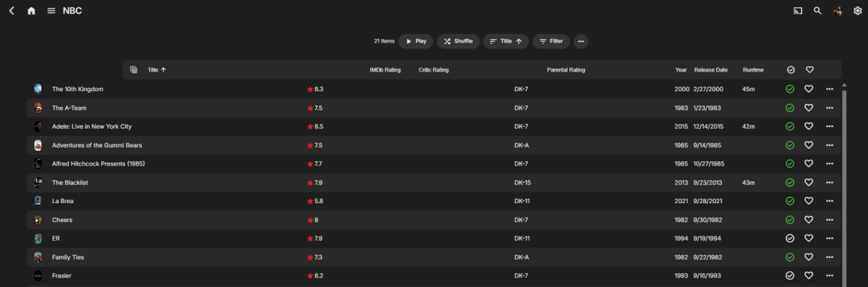
Task: Click the NBC page title
Action: (72, 11)
